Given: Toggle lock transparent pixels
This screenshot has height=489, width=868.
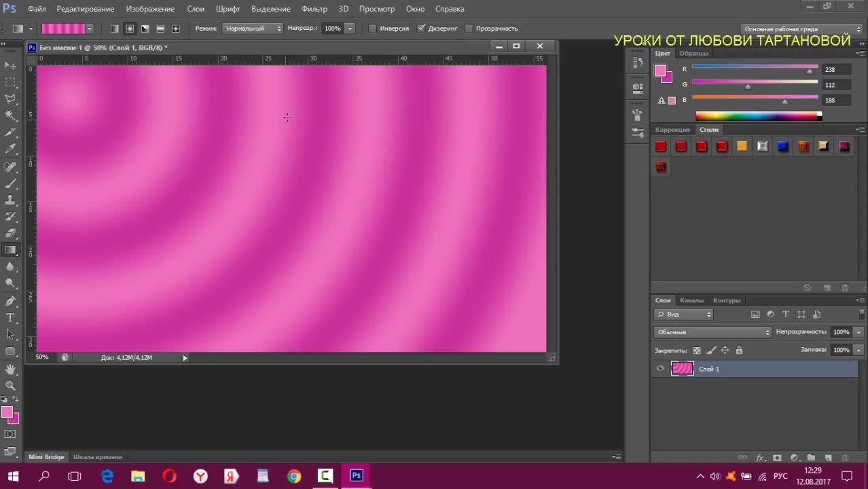Looking at the screenshot, I should pos(697,350).
